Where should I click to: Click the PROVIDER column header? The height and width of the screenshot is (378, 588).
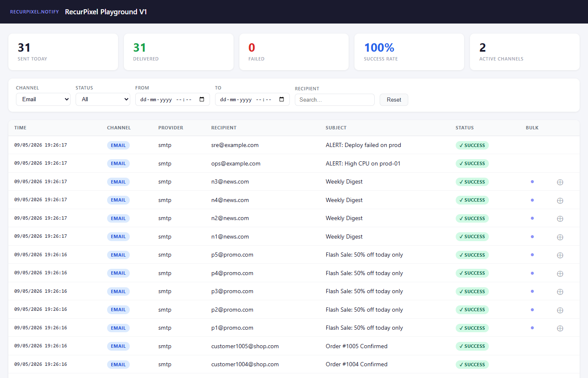pos(171,128)
